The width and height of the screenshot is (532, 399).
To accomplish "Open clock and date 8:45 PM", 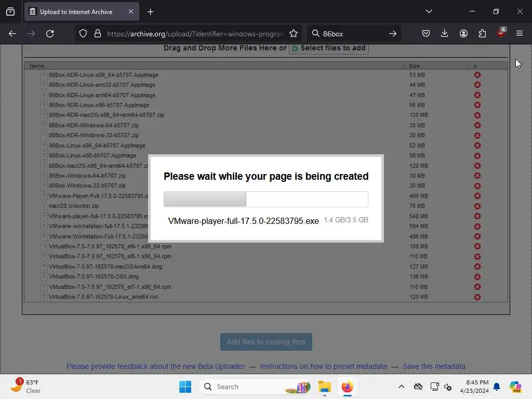I will pyautogui.click(x=474, y=387).
